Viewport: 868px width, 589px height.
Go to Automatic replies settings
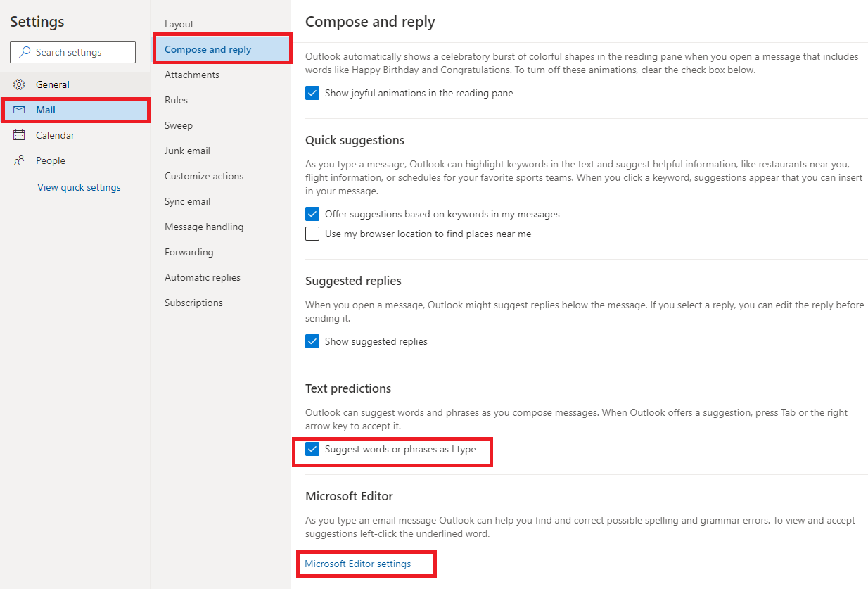tap(203, 277)
